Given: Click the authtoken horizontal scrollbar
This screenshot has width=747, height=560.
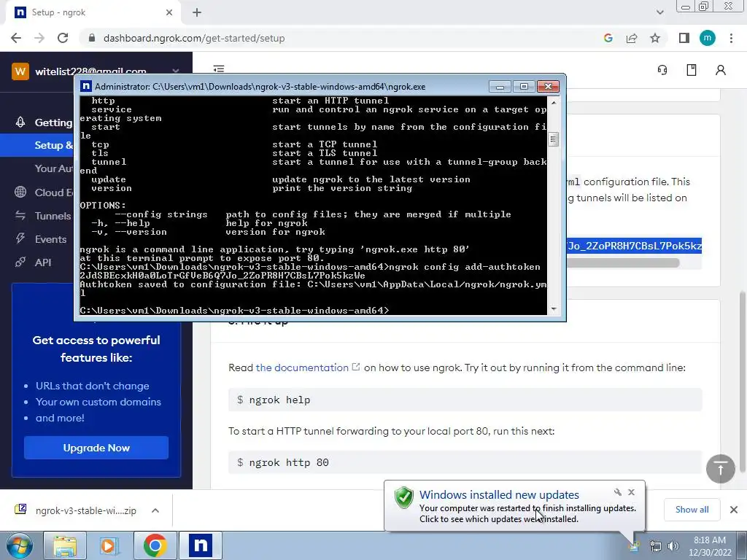Looking at the screenshot, I should click(623, 262).
